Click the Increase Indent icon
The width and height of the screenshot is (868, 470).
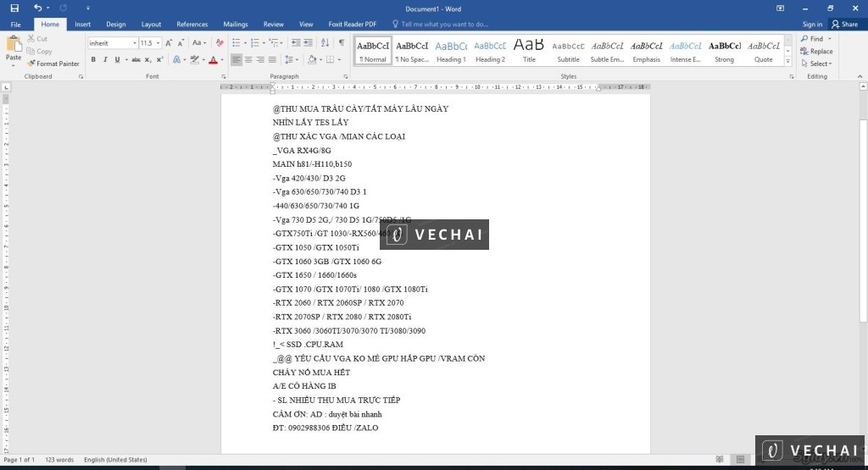[x=309, y=42]
